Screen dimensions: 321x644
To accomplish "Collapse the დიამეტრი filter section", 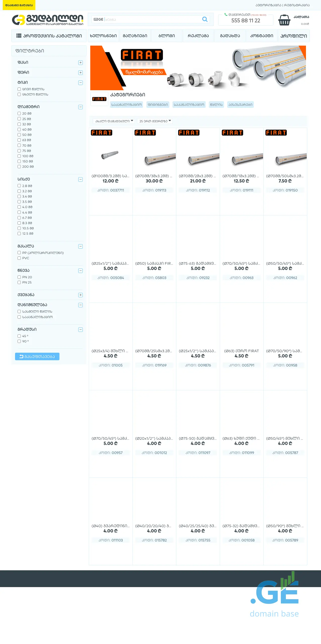I will (81, 107).
